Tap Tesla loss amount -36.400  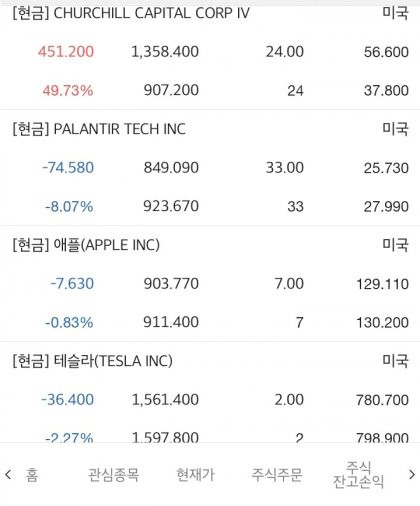tap(68, 400)
